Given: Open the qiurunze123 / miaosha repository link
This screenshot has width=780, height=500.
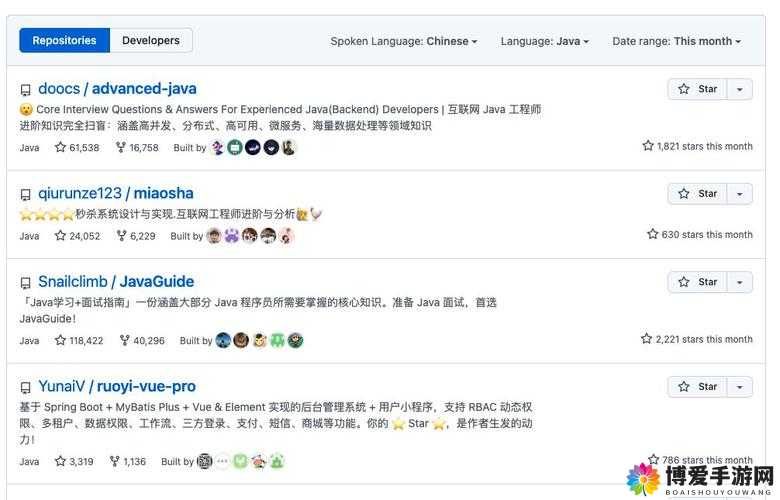Looking at the screenshot, I should coord(116,193).
